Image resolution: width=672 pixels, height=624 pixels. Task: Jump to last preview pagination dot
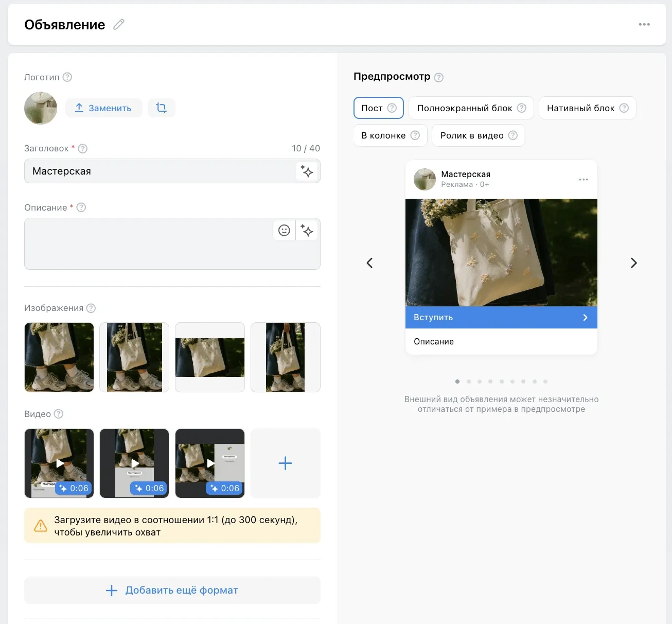[x=545, y=382]
